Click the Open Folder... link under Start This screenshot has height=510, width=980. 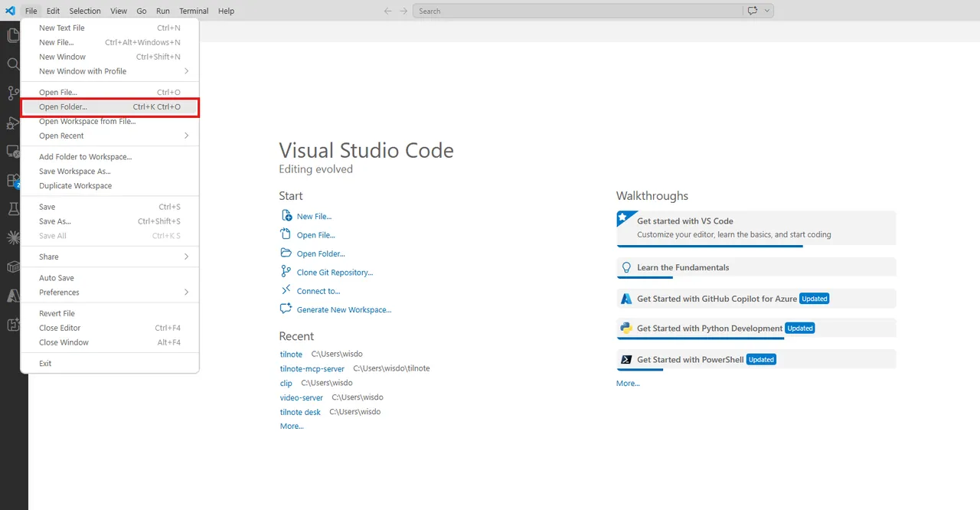pyautogui.click(x=321, y=253)
